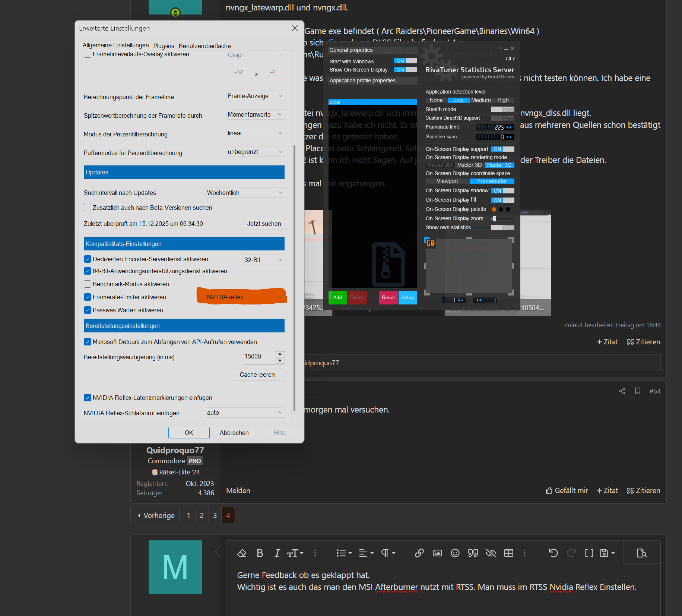Viewport: 682px width, 616px height.
Task: Switch to the Plug-ins tab
Action: 164,46
